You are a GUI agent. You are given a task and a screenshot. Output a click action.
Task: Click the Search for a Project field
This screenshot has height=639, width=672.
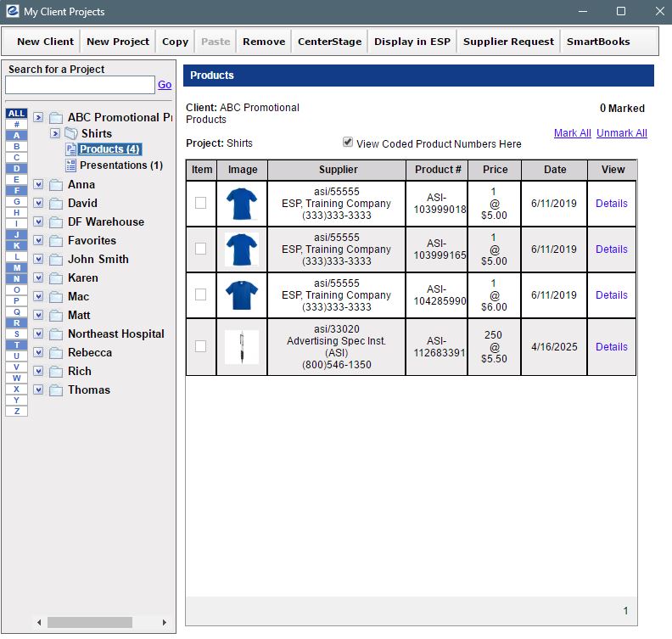(80, 85)
